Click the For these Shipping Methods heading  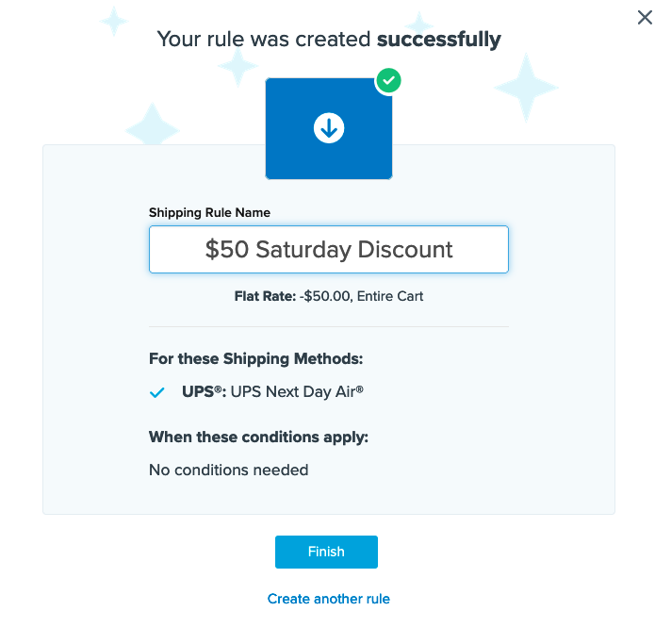(x=255, y=359)
